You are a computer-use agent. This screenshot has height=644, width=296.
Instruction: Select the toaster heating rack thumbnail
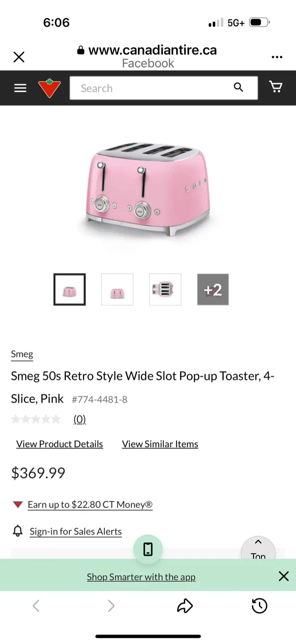point(165,289)
